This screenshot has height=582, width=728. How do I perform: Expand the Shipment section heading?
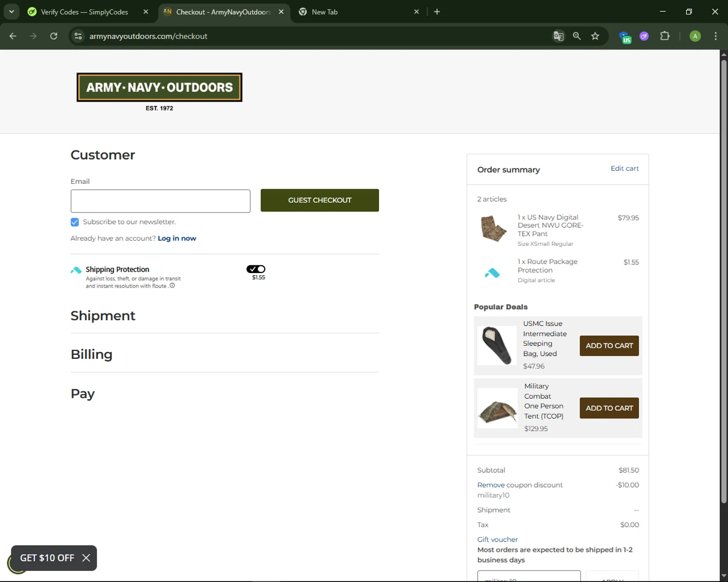[103, 316]
